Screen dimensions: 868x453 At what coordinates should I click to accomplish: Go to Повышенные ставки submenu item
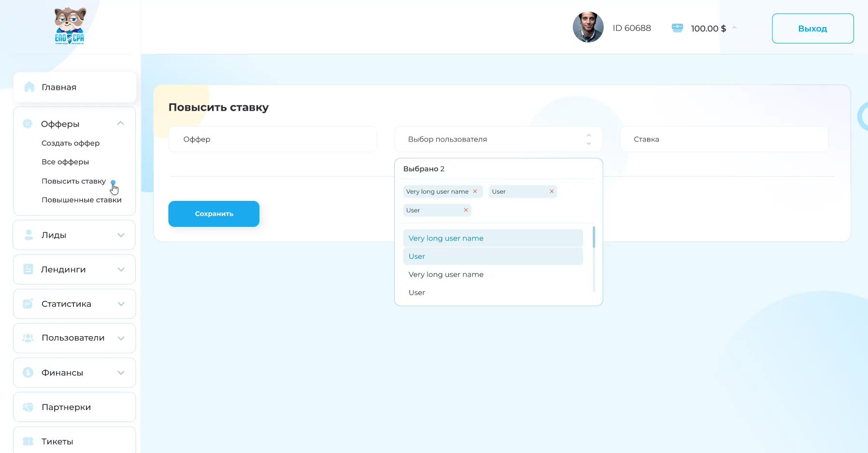82,200
